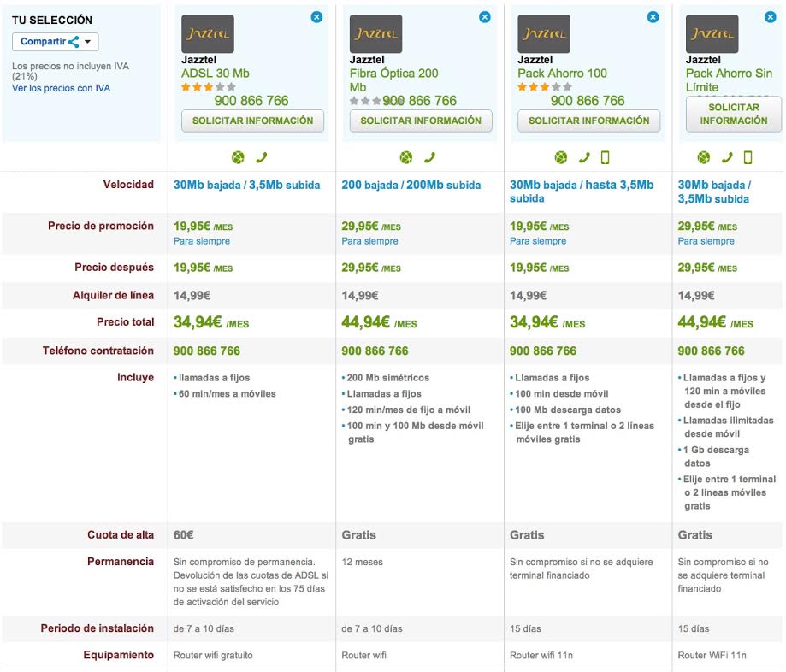Click the mobile icon under Pack Ahorro Sin Límite
Screen dimensions: 786x672
click(748, 158)
